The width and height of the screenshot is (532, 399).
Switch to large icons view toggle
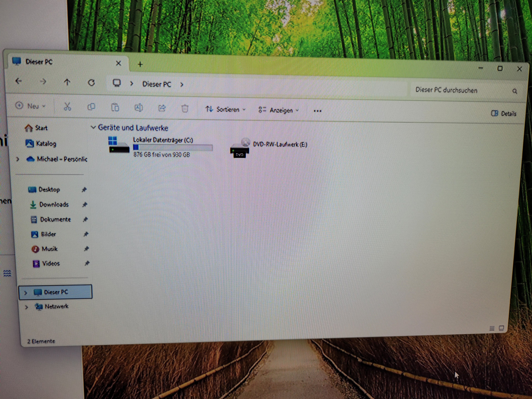click(502, 328)
